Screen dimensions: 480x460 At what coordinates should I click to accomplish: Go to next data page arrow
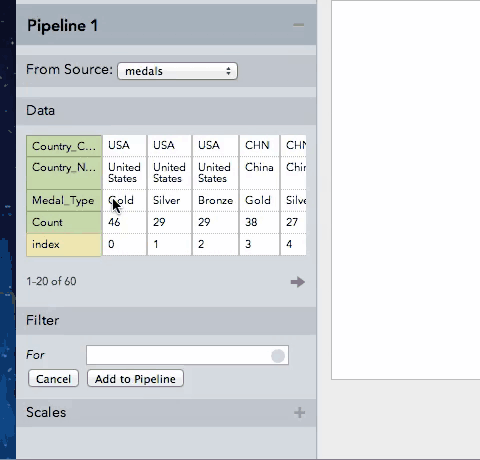298,282
